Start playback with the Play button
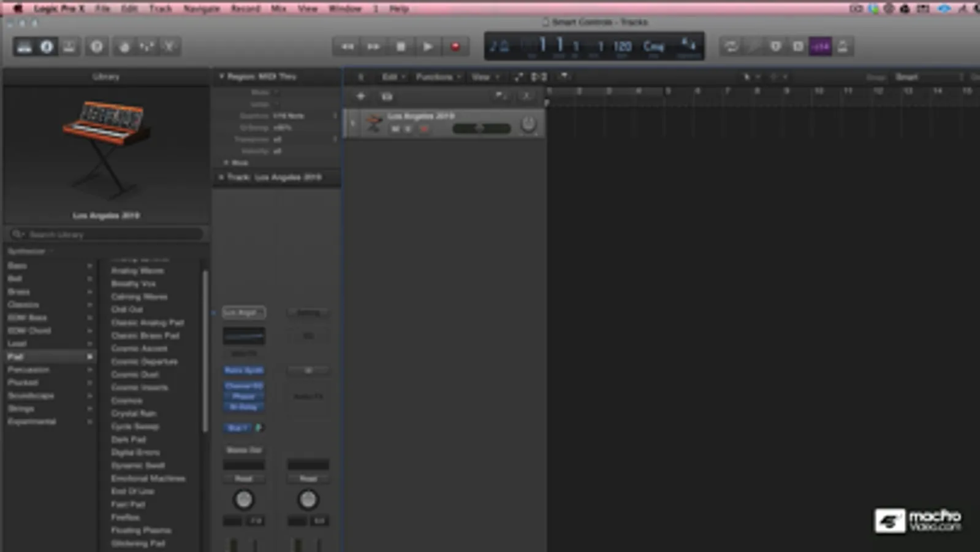Image resolution: width=980 pixels, height=552 pixels. [428, 47]
